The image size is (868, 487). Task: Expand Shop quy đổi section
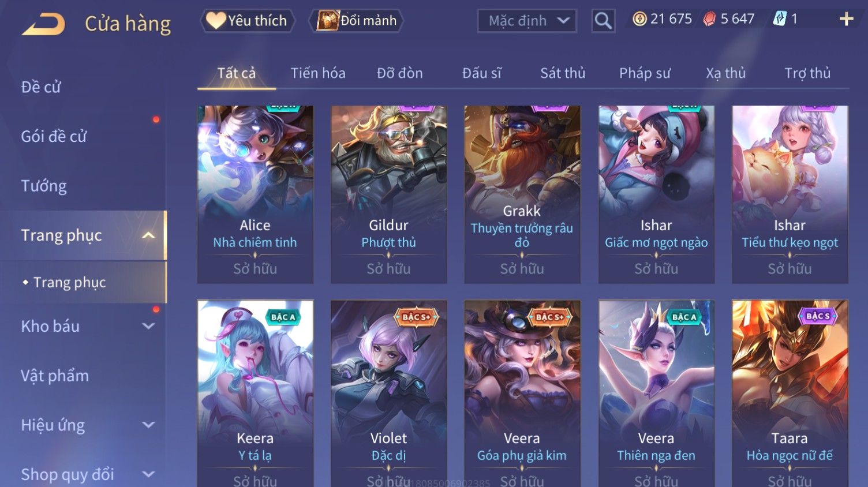pyautogui.click(x=148, y=474)
